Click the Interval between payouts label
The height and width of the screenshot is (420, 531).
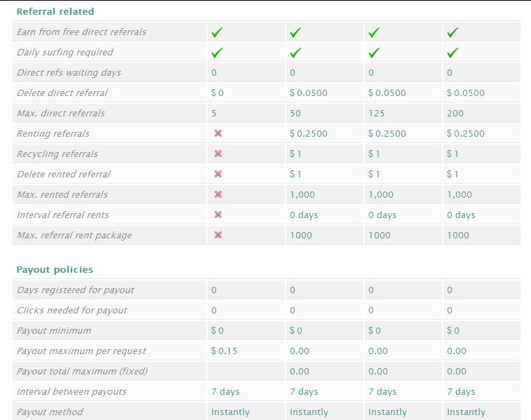point(72,391)
